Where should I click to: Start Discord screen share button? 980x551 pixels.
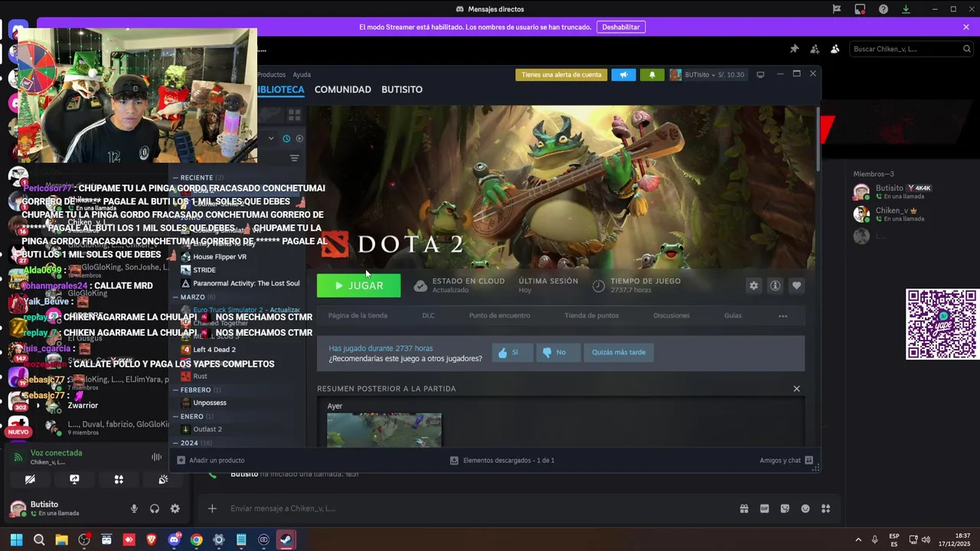coord(74,479)
